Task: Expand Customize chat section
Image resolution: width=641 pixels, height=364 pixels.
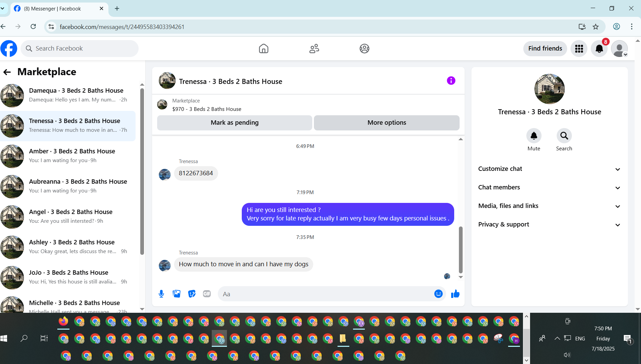Action: tap(549, 169)
